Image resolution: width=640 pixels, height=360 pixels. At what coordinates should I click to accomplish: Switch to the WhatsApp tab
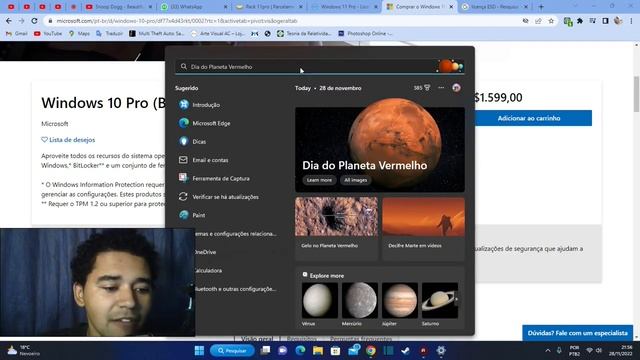tap(194, 7)
